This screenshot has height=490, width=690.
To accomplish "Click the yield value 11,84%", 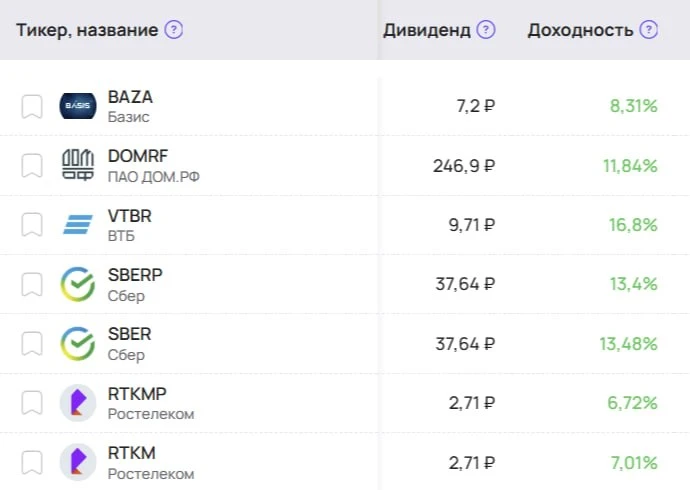I will coord(630,166).
